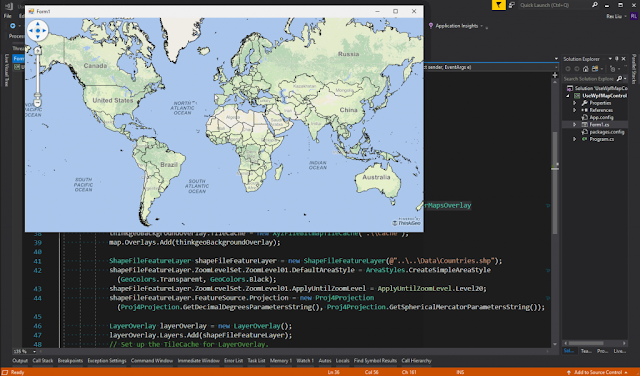Image resolution: width=640 pixels, height=376 pixels.
Task: Expand the Form1.cs node
Action: (x=575, y=125)
